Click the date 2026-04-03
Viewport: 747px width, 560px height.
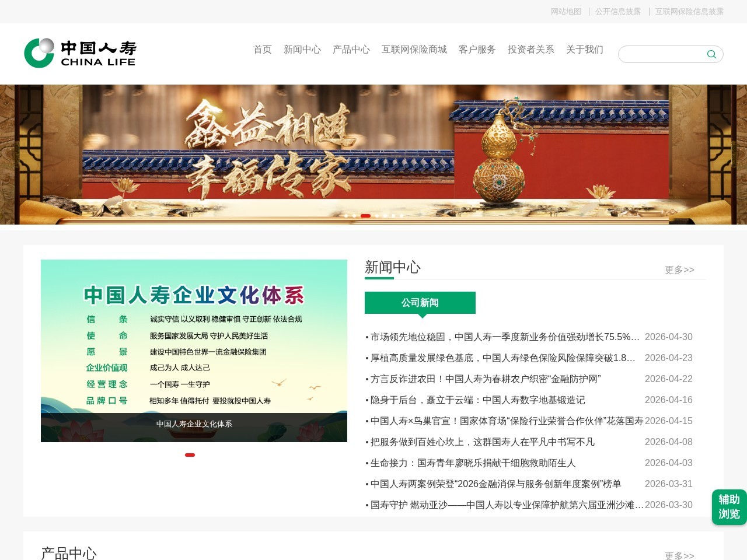(669, 463)
